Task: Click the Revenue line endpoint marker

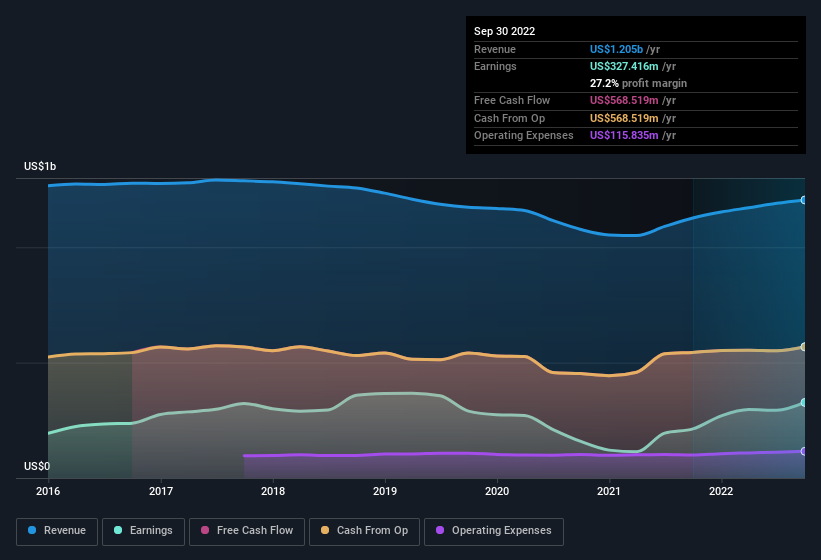Action: pos(804,200)
